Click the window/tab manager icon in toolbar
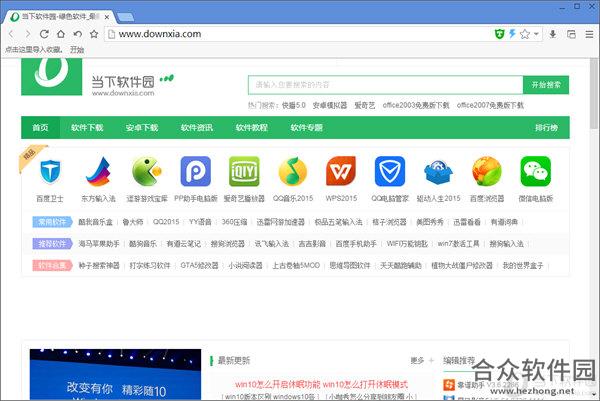The width and height of the screenshot is (600, 401). (571, 34)
